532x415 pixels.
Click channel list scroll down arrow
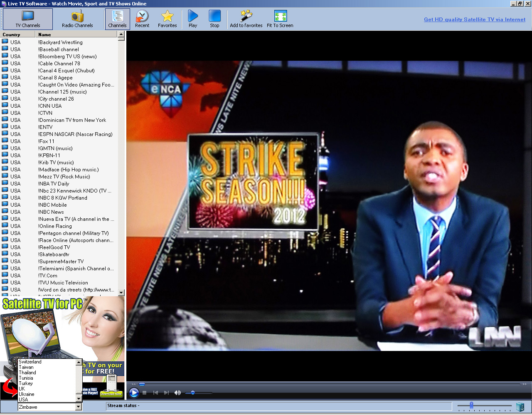pyautogui.click(x=121, y=293)
